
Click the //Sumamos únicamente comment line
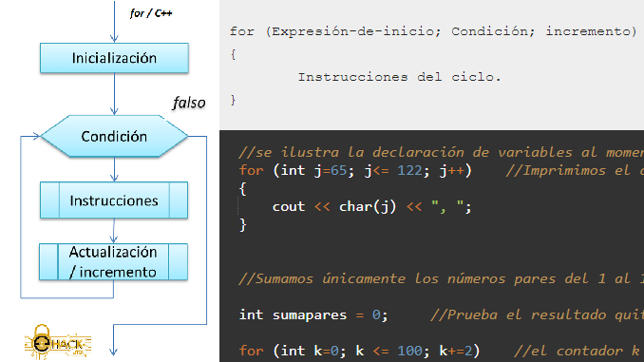click(441, 279)
